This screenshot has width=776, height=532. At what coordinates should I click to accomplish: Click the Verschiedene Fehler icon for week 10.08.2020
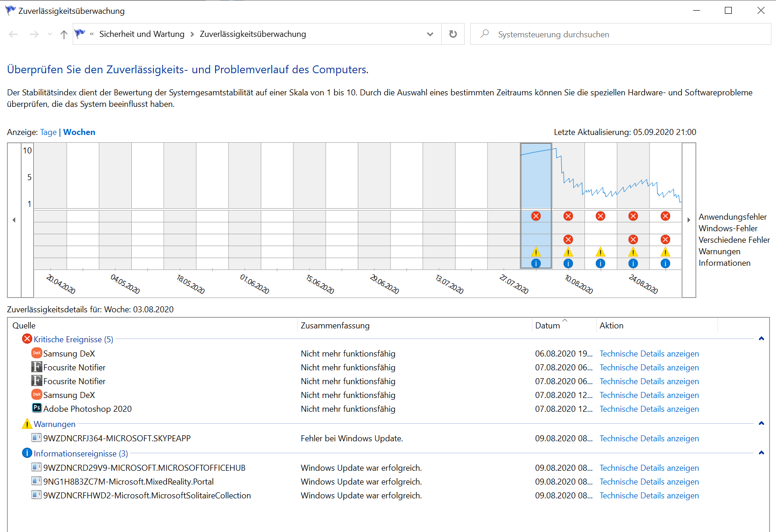coord(568,240)
